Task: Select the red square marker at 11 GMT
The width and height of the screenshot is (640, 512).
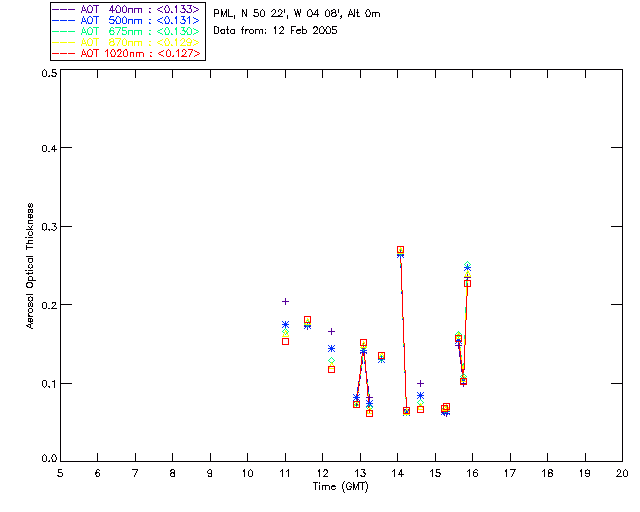Action: [286, 341]
